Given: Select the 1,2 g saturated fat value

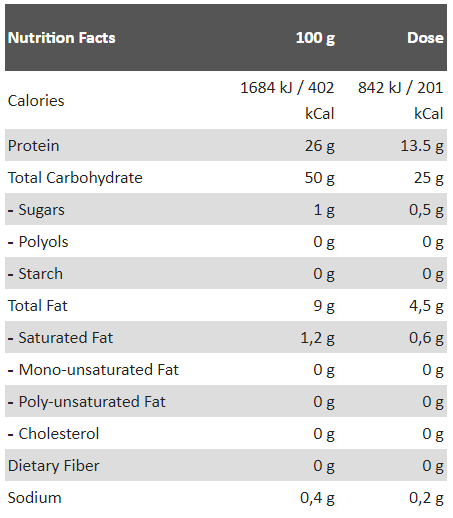Looking at the screenshot, I should (317, 338).
